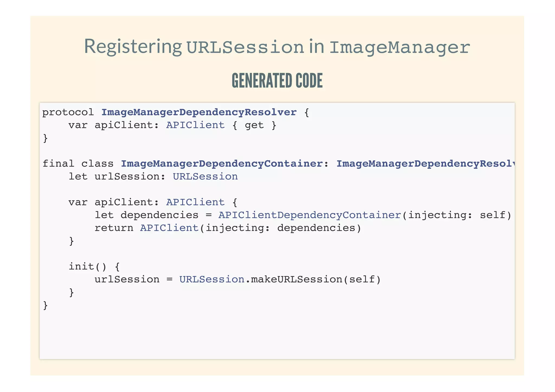Click the 'var apiClient: APIClient { get }' line

pyautogui.click(x=172, y=125)
